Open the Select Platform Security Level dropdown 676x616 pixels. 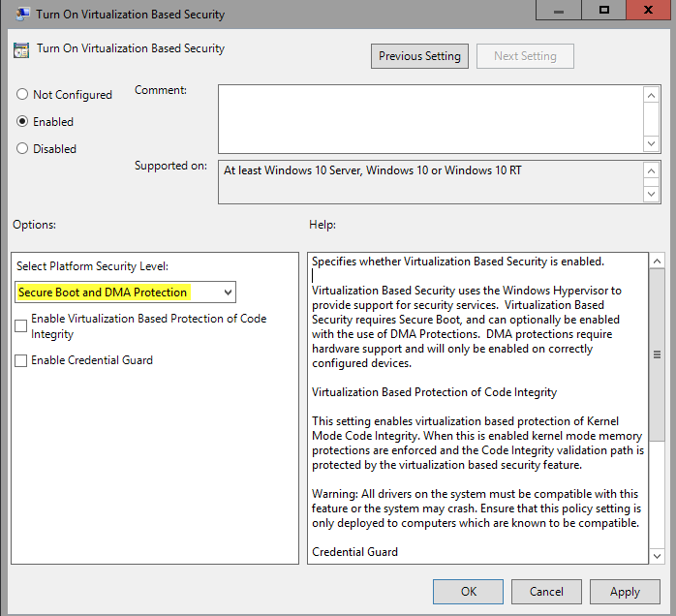[125, 293]
